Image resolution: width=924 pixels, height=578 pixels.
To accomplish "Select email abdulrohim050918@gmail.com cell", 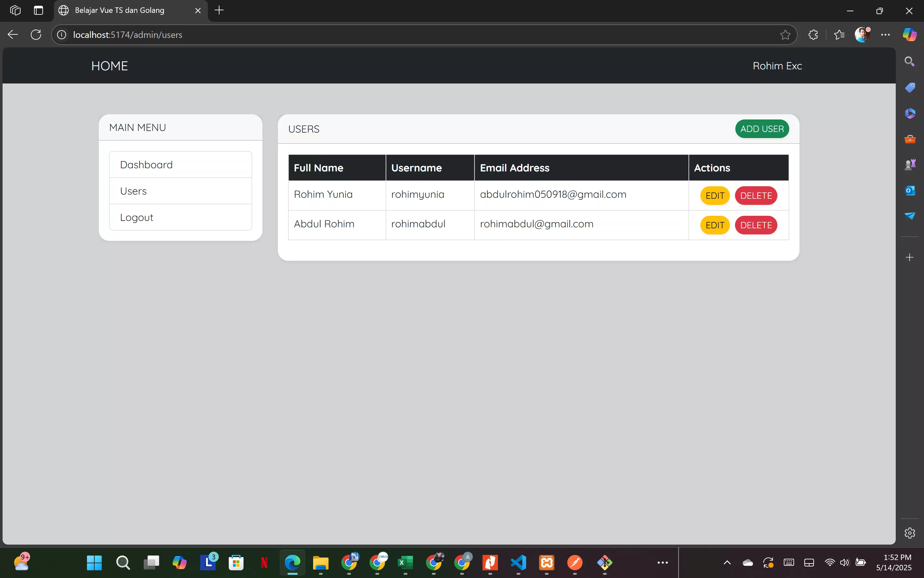I will coord(581,195).
